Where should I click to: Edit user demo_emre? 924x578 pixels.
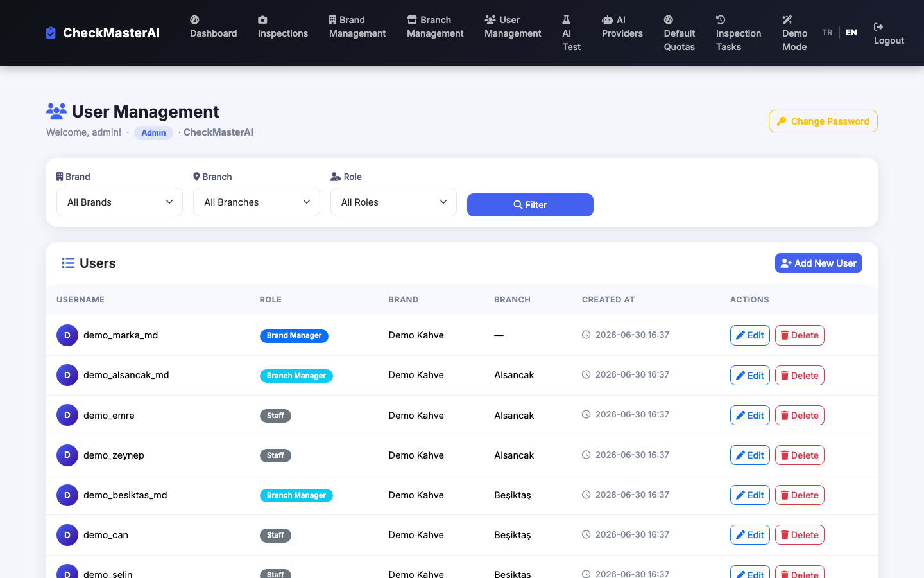pyautogui.click(x=750, y=416)
